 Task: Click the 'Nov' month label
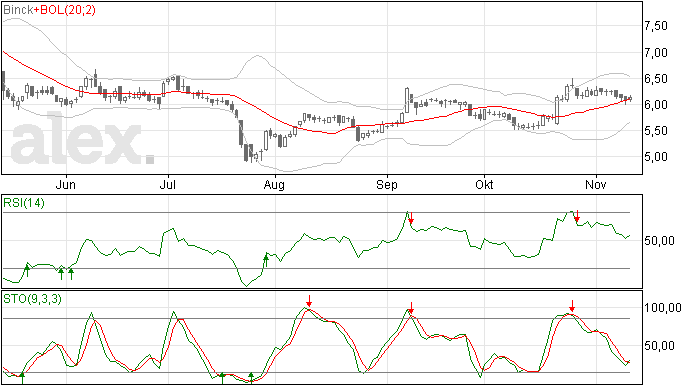point(596,185)
